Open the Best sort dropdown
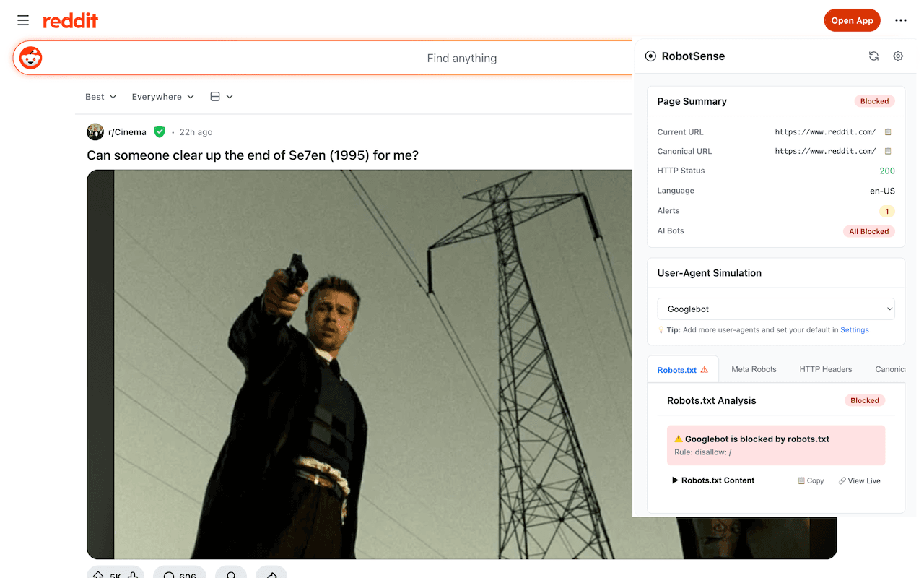Image resolution: width=924 pixels, height=578 pixels. pos(100,96)
